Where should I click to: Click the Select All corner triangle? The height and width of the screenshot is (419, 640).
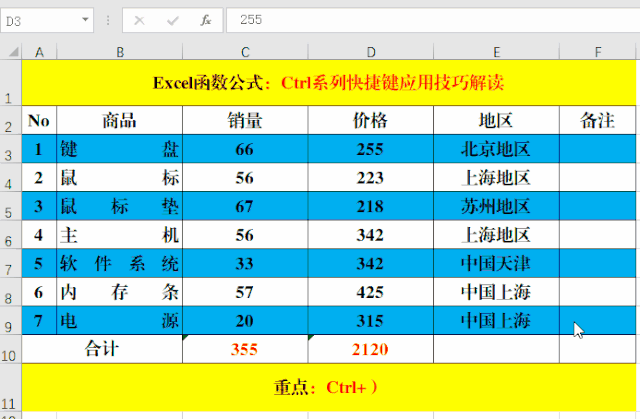(x=13, y=52)
